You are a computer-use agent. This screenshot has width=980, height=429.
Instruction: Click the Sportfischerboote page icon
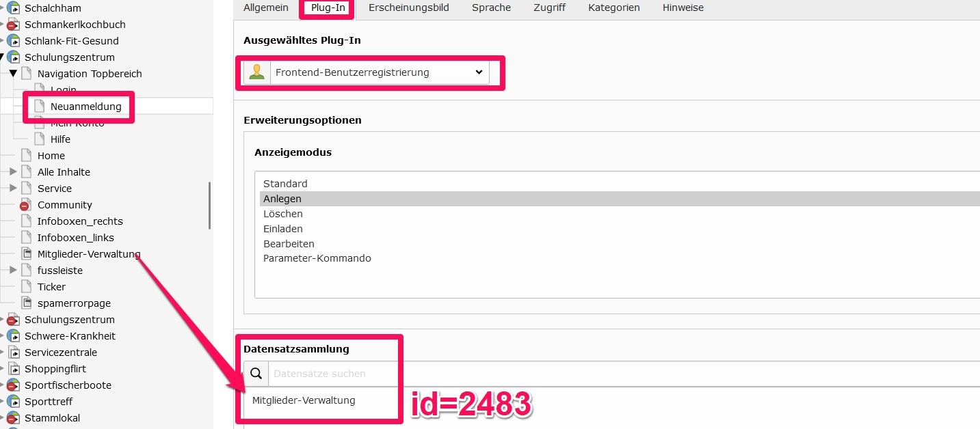click(13, 385)
